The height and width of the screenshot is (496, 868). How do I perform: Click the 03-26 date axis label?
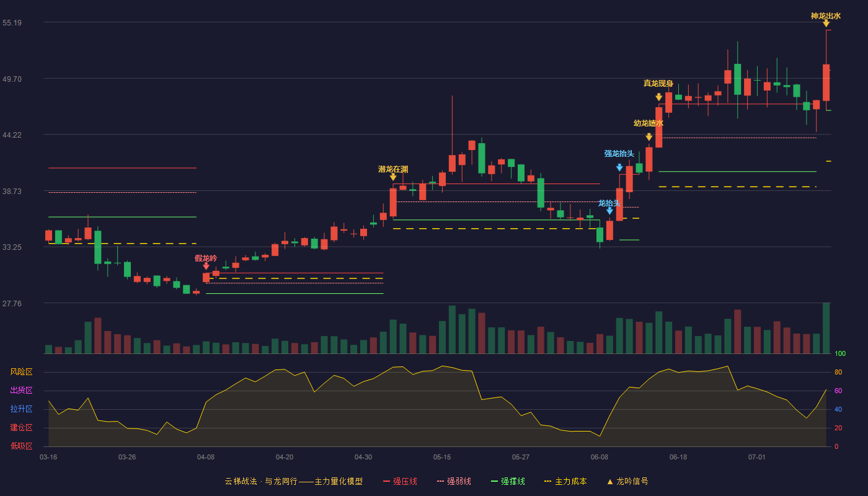click(x=127, y=457)
